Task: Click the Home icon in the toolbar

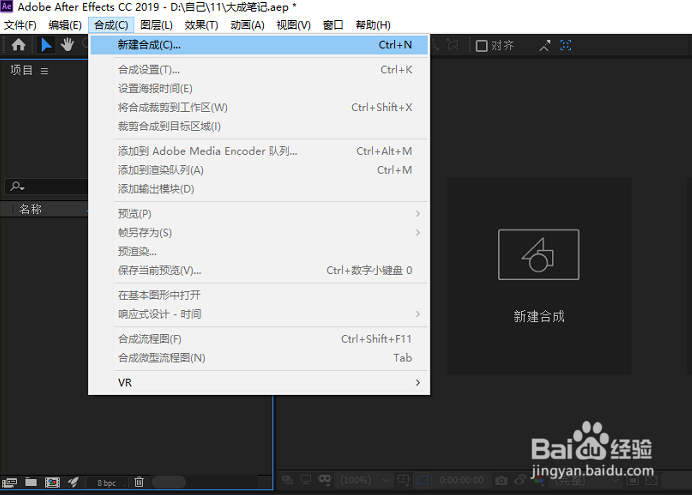Action: pos(19,45)
